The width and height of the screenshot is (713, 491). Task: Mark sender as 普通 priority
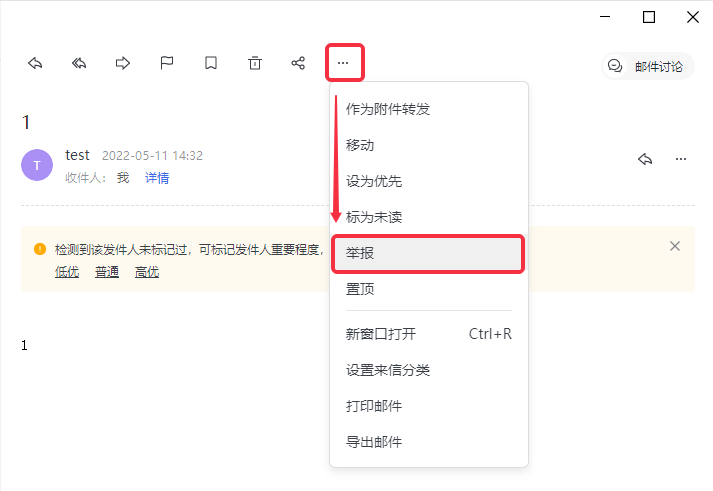pyautogui.click(x=107, y=272)
